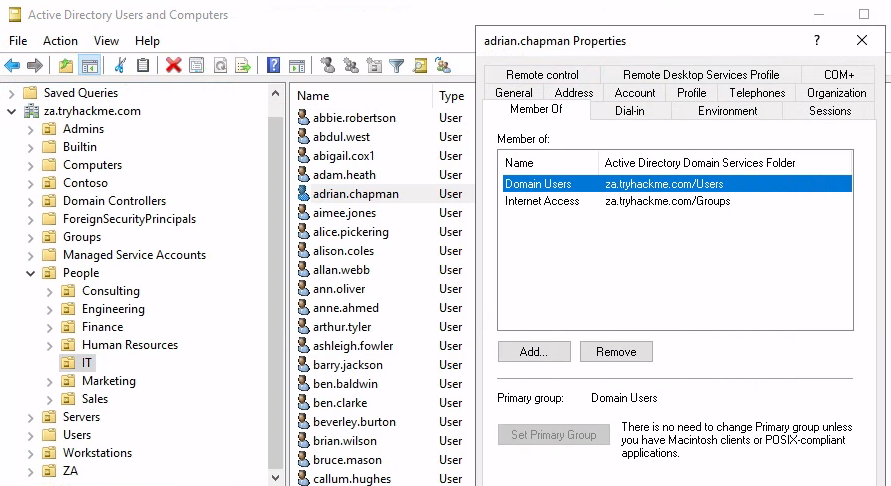This screenshot has height=486, width=891.
Task: Click the red X delete icon
Action: coord(173,66)
